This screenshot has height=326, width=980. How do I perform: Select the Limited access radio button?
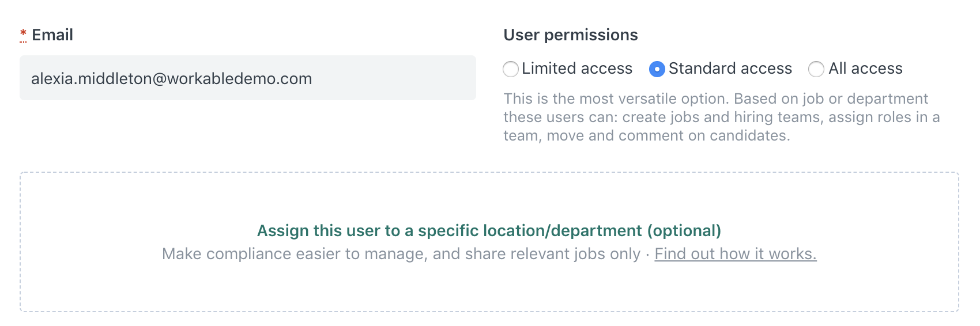point(511,69)
